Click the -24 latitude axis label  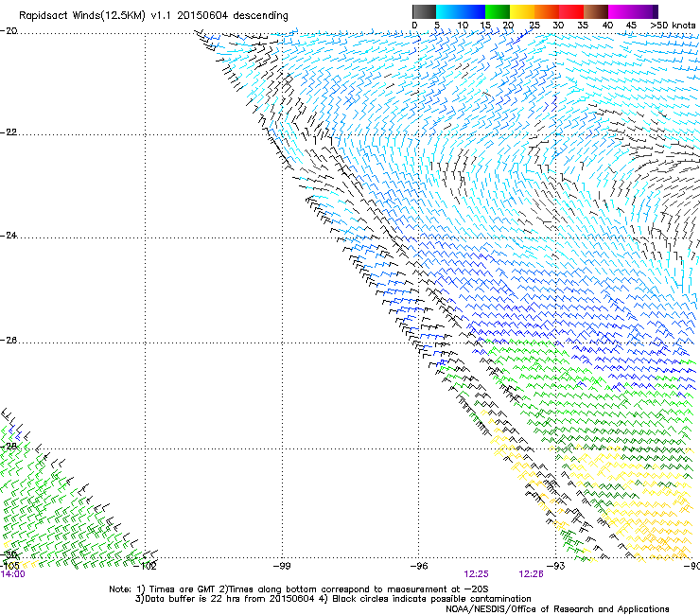pyautogui.click(x=9, y=236)
